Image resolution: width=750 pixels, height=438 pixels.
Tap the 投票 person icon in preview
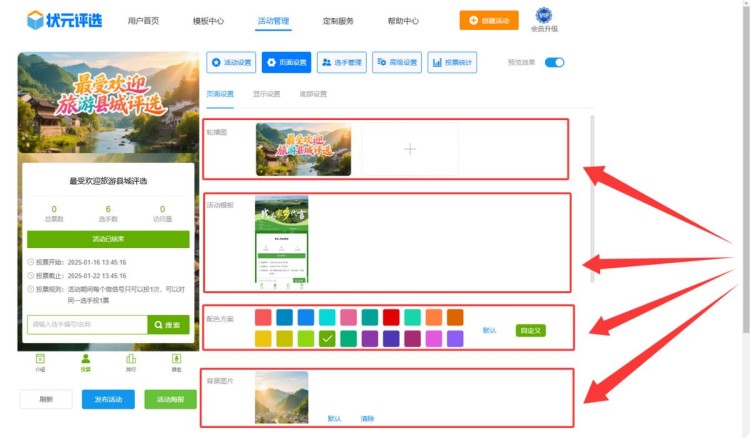click(x=85, y=360)
